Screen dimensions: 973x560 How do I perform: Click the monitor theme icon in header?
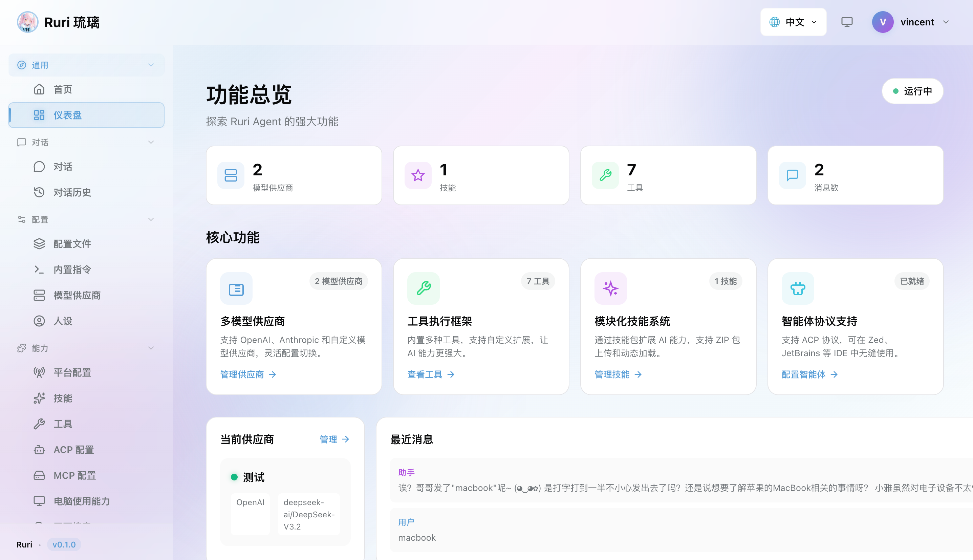point(846,22)
